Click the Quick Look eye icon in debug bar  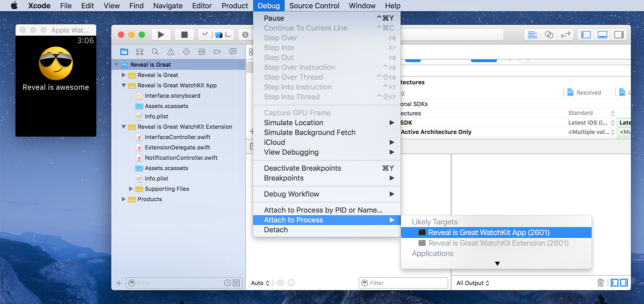pyautogui.click(x=280, y=283)
